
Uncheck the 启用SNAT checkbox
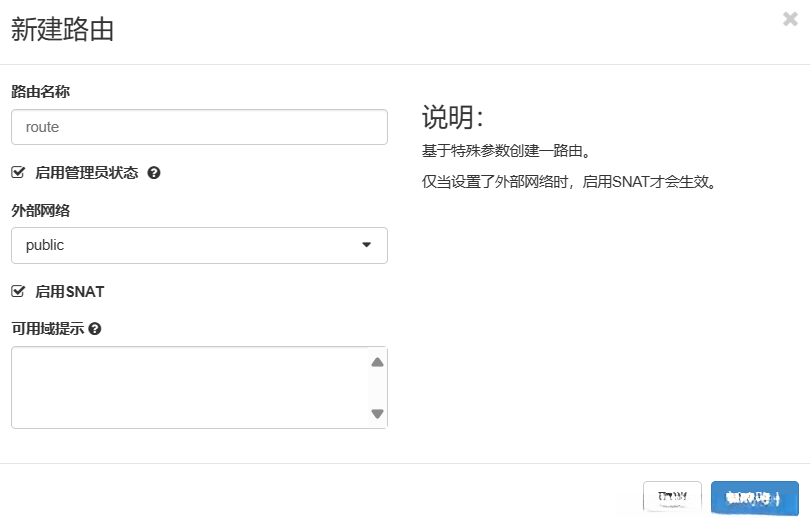click(17, 291)
